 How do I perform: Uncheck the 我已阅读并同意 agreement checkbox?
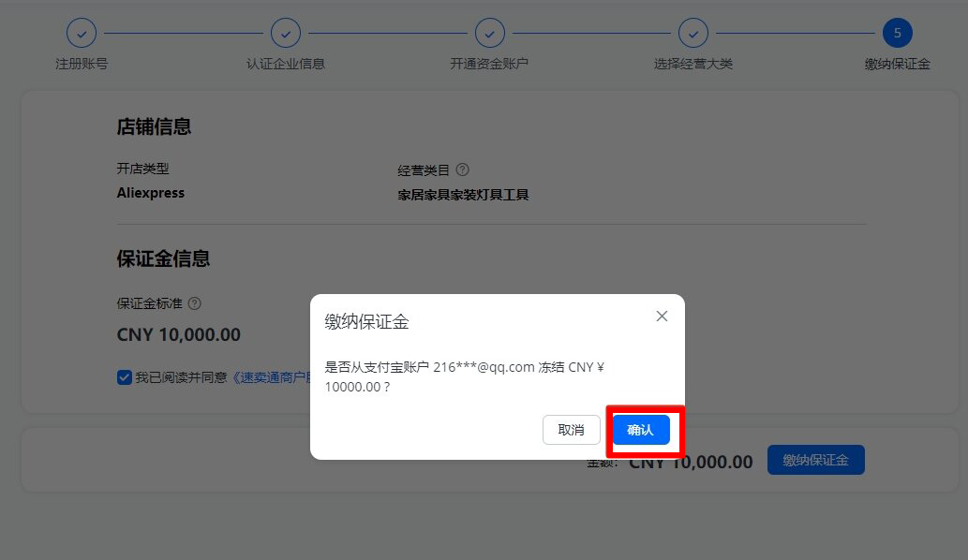[x=124, y=377]
